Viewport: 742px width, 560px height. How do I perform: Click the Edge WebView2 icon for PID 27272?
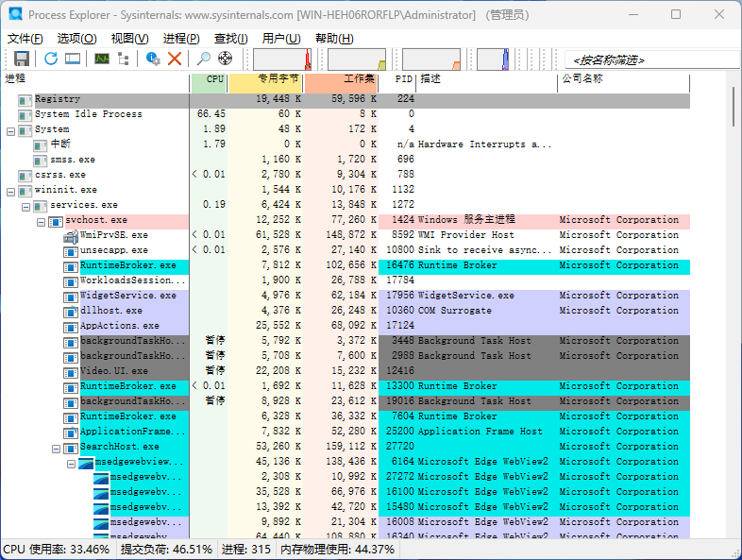[x=101, y=479]
